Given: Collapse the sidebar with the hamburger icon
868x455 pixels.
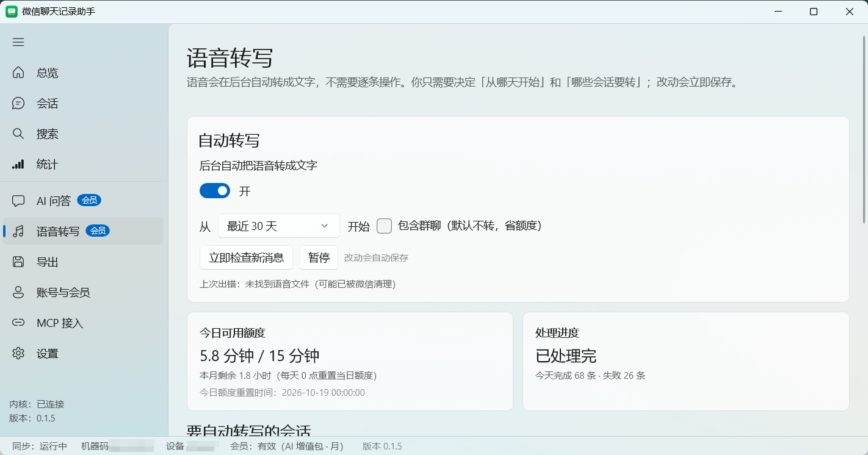Looking at the screenshot, I should (18, 42).
